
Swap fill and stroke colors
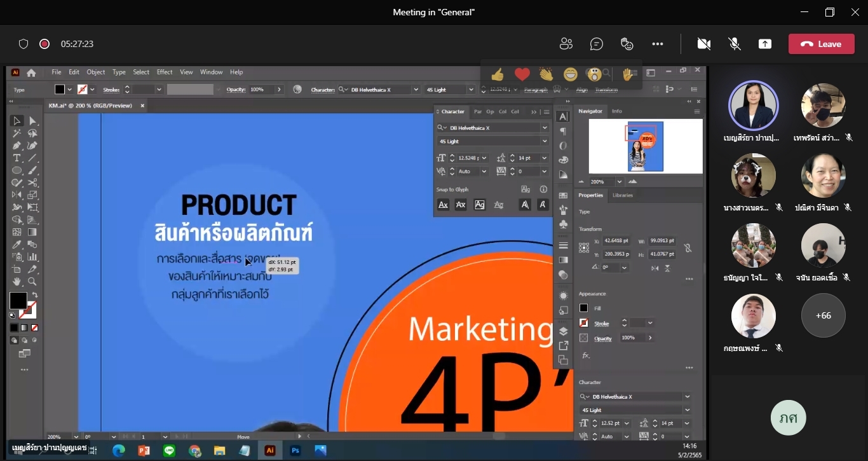click(34, 295)
